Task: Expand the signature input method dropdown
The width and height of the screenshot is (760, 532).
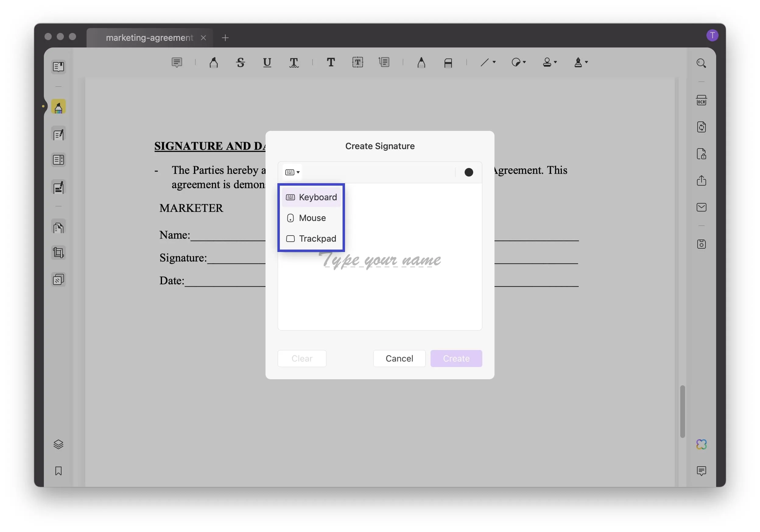Action: tap(292, 172)
